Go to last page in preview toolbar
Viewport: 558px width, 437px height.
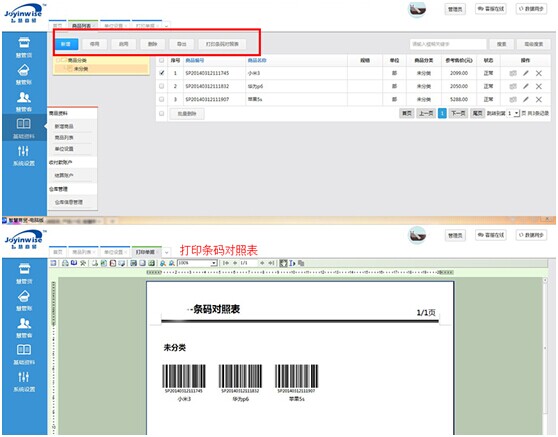(x=271, y=263)
